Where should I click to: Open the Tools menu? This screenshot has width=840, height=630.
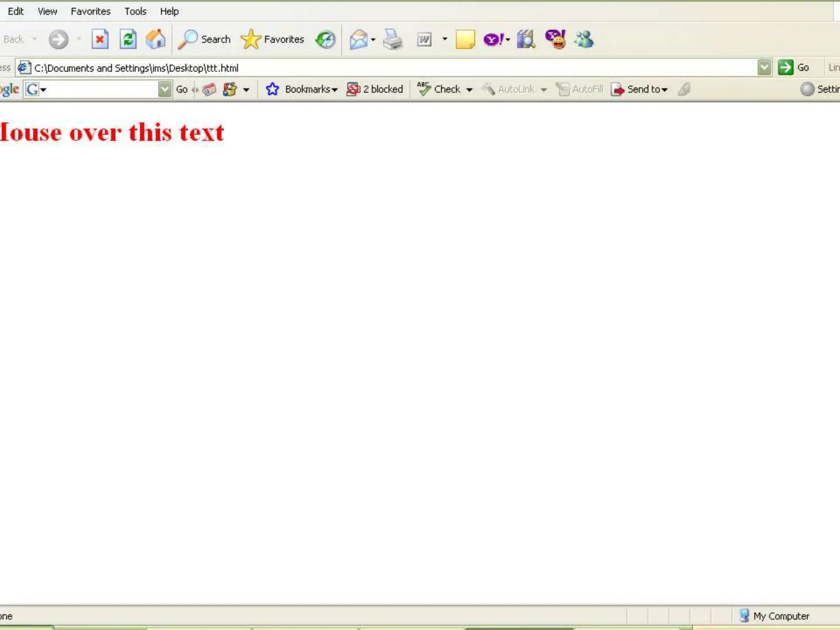[135, 11]
